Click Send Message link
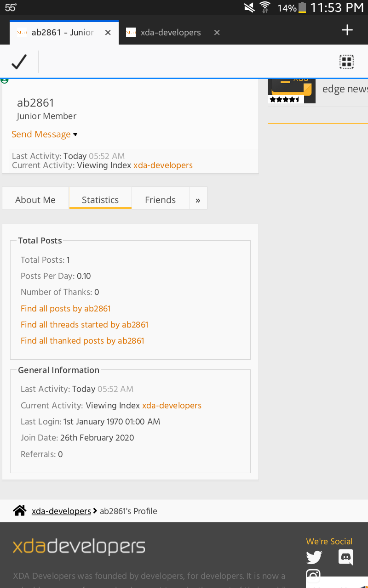 (41, 134)
